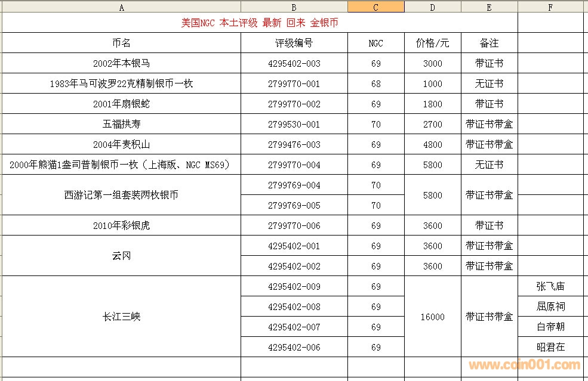Click the NGC grade 68 cell
Screen dimensions: 588x381
tap(375, 83)
